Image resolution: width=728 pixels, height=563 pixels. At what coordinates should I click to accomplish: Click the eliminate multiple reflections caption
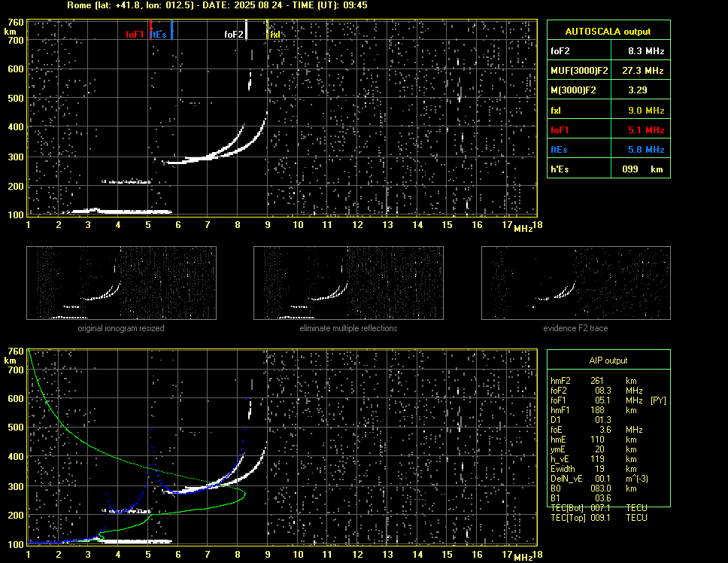click(348, 328)
